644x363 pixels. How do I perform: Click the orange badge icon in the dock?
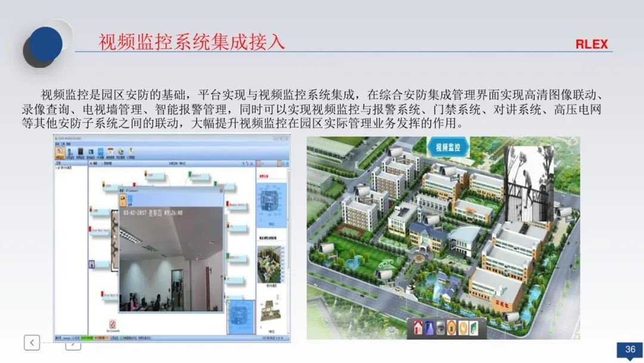click(x=451, y=327)
